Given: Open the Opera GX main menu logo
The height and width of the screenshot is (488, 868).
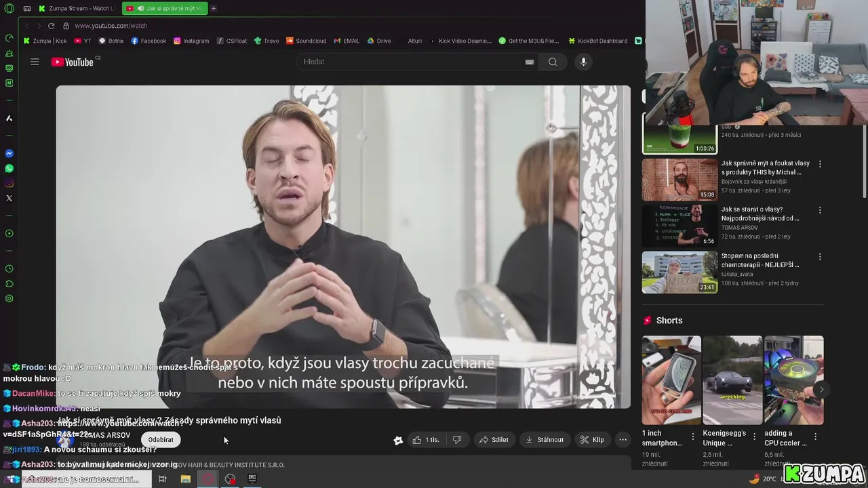Looking at the screenshot, I should click(9, 8).
